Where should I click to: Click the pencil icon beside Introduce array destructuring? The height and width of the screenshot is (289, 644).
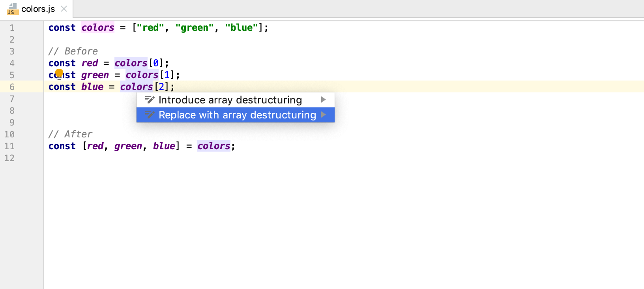tap(150, 100)
